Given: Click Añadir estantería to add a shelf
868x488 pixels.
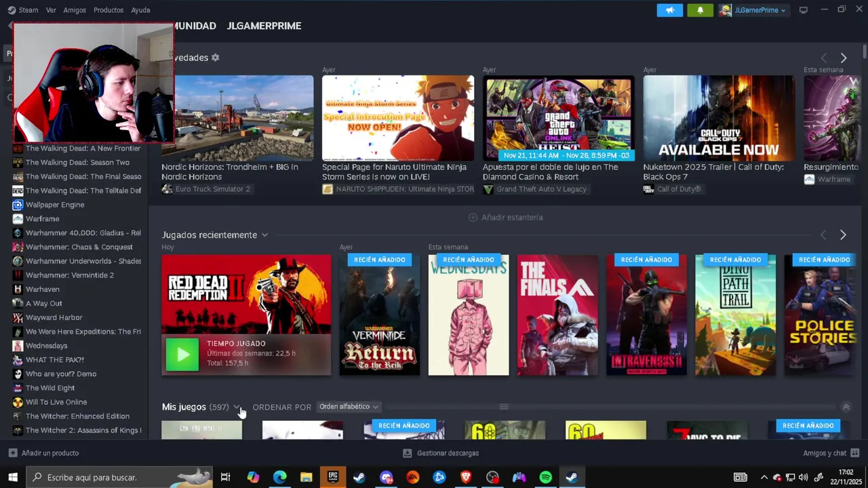Looking at the screenshot, I should tap(506, 218).
